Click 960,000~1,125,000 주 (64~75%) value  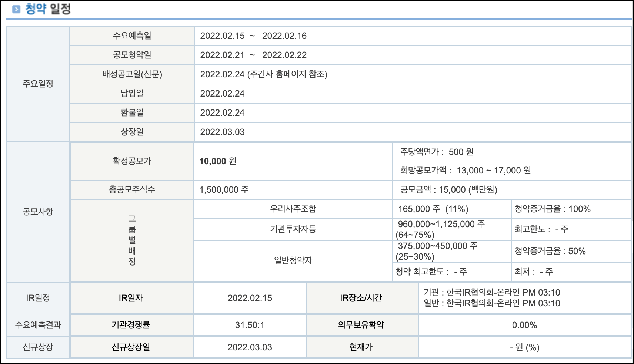click(440, 229)
